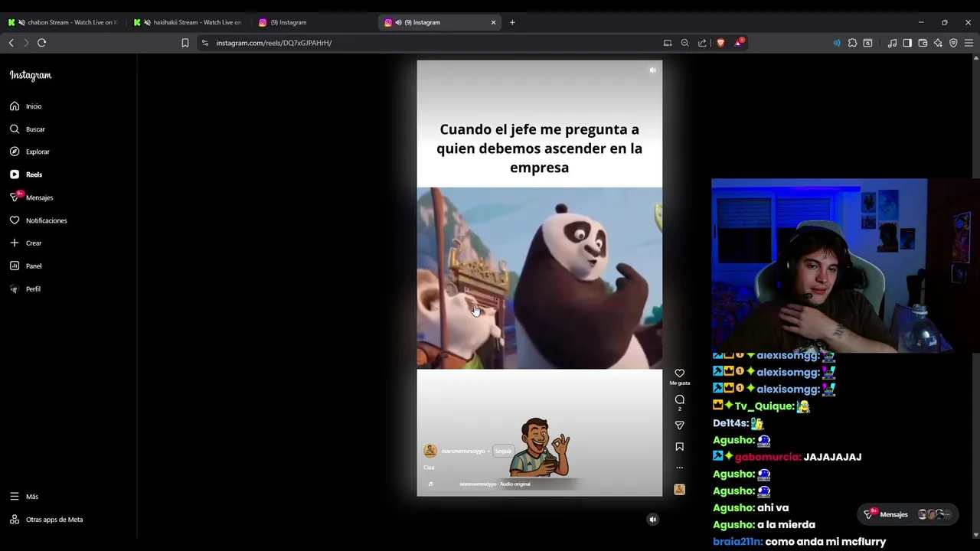The width and height of the screenshot is (980, 551).
Task: Click the Tv_Quique chat username
Action: pyautogui.click(x=764, y=406)
